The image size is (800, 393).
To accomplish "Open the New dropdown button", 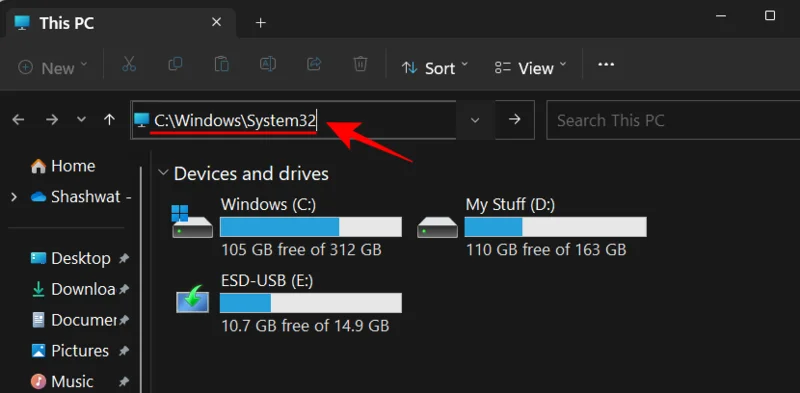I will click(x=53, y=67).
